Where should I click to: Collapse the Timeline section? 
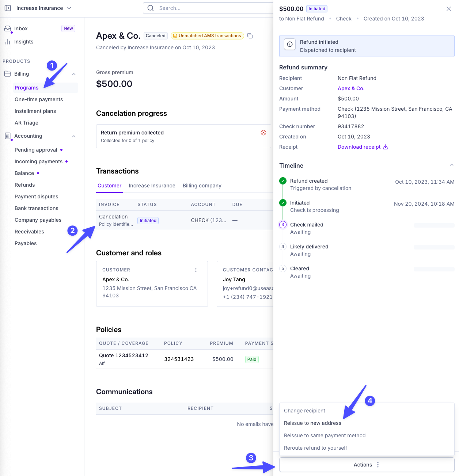click(452, 165)
